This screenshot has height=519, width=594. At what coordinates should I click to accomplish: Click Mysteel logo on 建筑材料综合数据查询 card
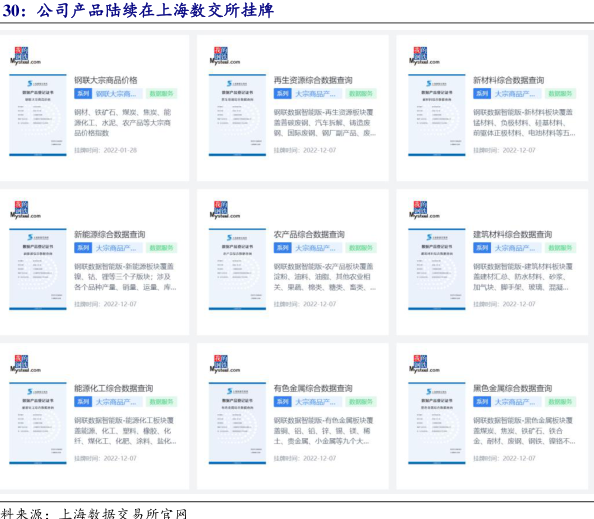[x=424, y=210]
